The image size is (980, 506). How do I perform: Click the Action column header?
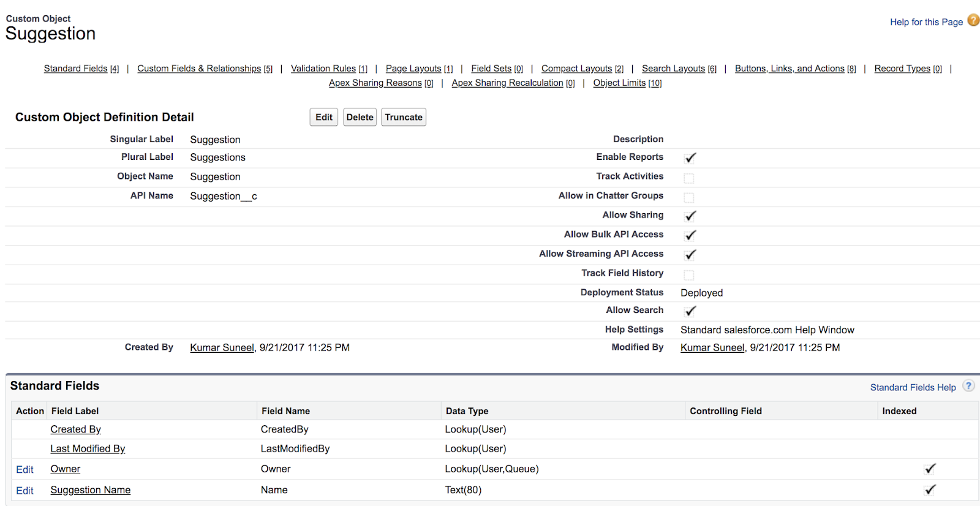pyautogui.click(x=30, y=411)
